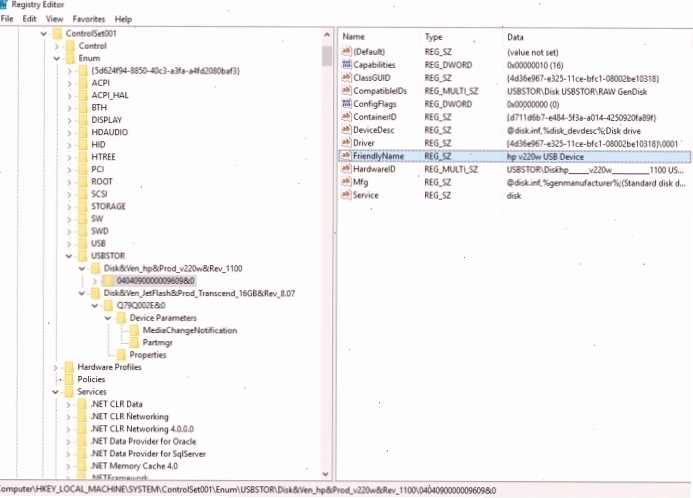Viewport: 693px width, 498px height.
Task: Collapse the Device Parameters key
Action: [107, 318]
